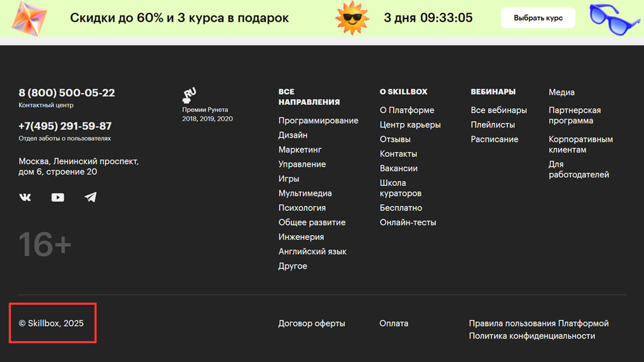Open the 'Онлайн-тесты' link
The width and height of the screenshot is (644, 362).
click(x=408, y=222)
